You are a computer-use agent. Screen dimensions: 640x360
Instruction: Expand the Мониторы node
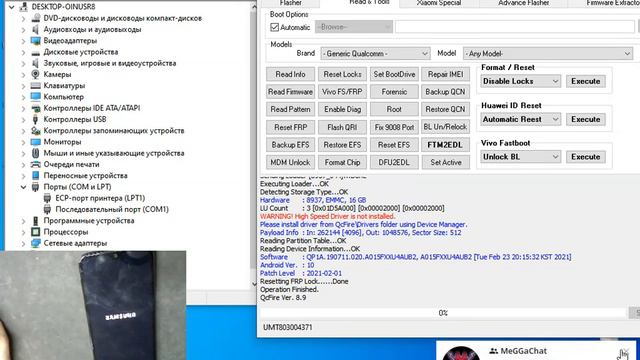23,142
